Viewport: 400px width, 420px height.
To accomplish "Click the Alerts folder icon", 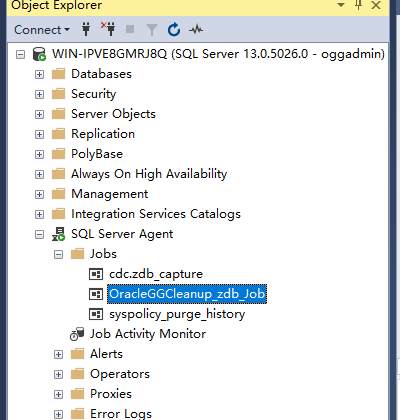I will click(78, 354).
